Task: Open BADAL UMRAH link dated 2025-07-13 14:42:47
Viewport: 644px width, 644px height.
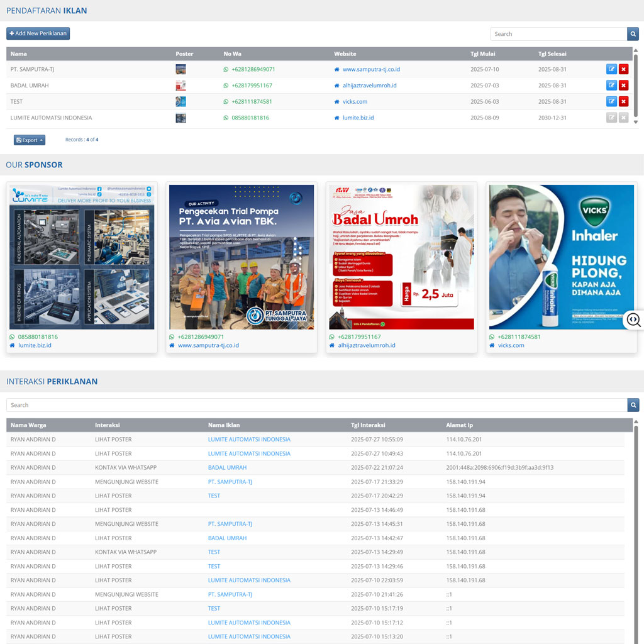Action: click(x=227, y=538)
